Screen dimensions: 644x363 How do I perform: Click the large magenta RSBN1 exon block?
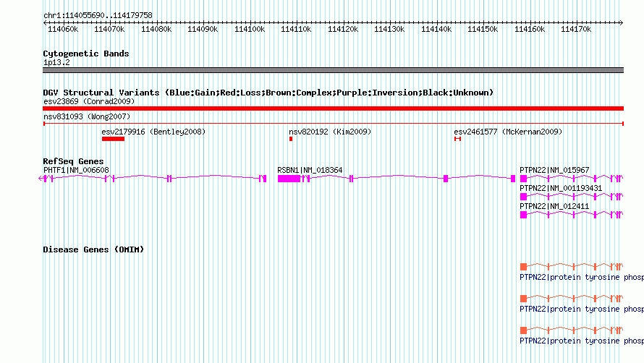tap(289, 178)
